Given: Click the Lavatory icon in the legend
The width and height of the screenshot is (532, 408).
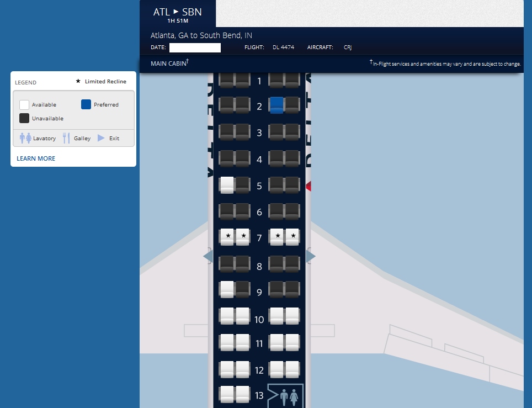Looking at the screenshot, I should point(25,138).
